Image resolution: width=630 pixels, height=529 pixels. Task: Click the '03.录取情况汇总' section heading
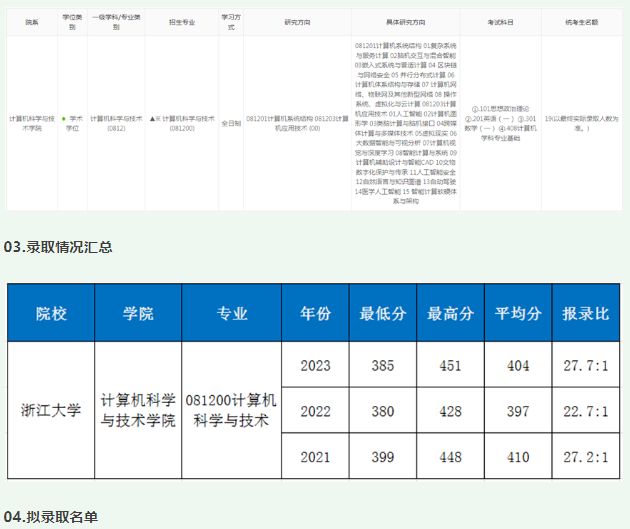coord(58,247)
